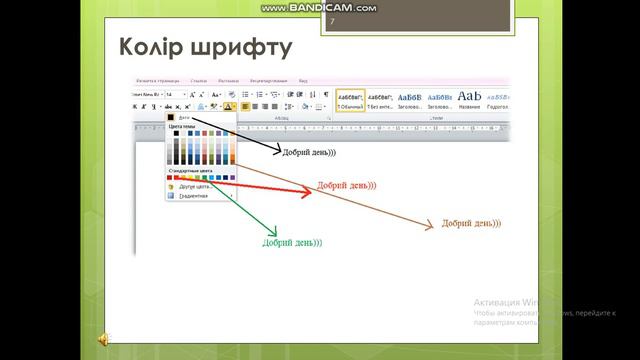Click the Multilevel List icon
640x360 pixels.
point(274,95)
